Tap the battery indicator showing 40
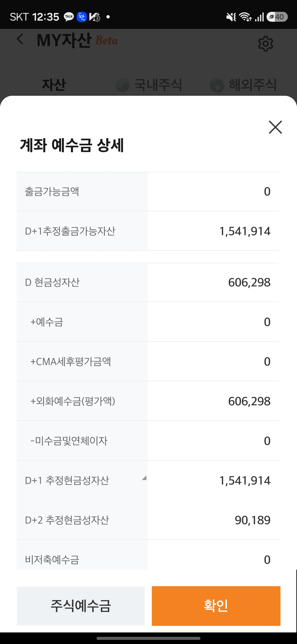297x644 pixels. tap(277, 17)
